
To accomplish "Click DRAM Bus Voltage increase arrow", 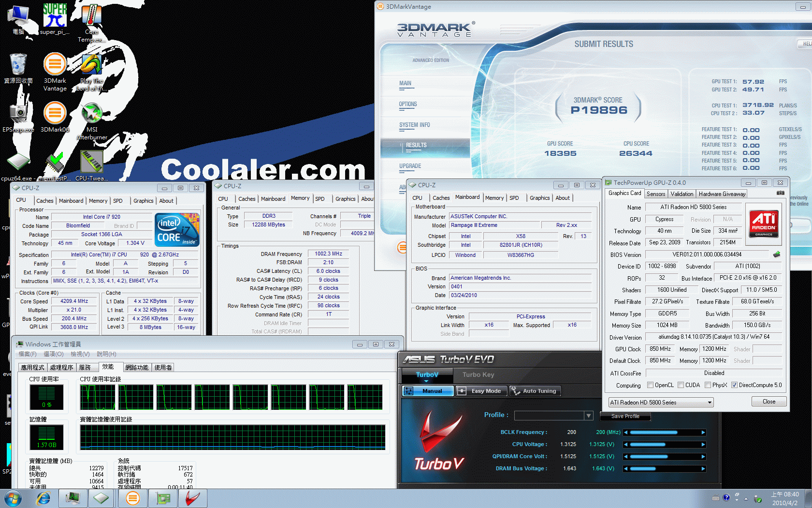I will coord(703,468).
